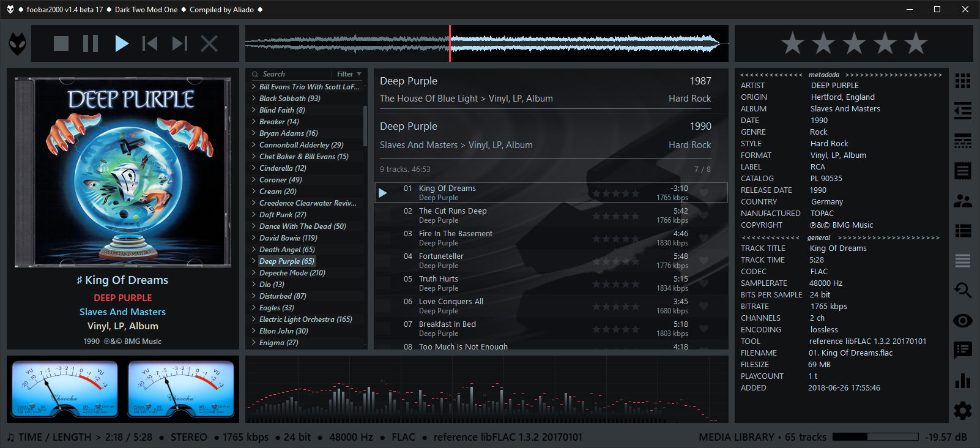Select Cream (20) in library tree
Viewport: 980px width, 448px height.
[278, 191]
